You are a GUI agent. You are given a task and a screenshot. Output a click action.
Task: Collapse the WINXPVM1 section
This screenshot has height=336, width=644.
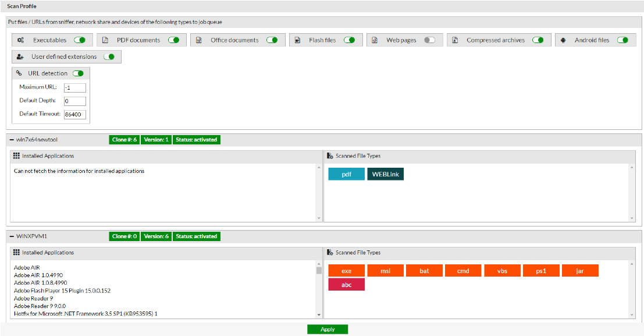coord(12,236)
